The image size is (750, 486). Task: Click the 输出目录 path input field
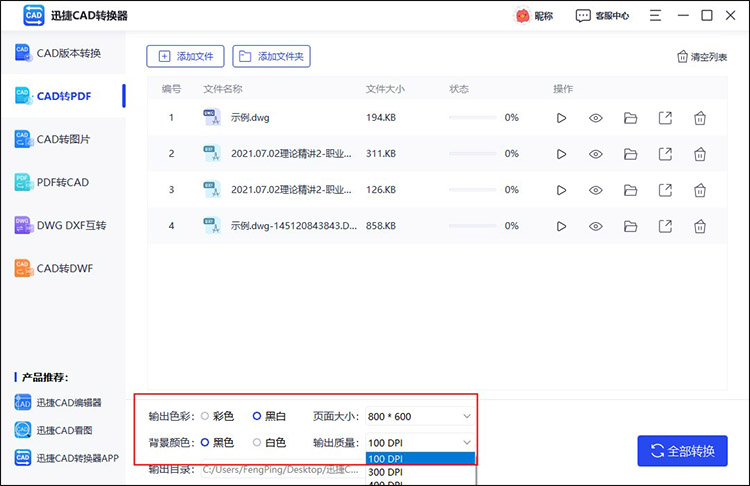tap(283, 470)
